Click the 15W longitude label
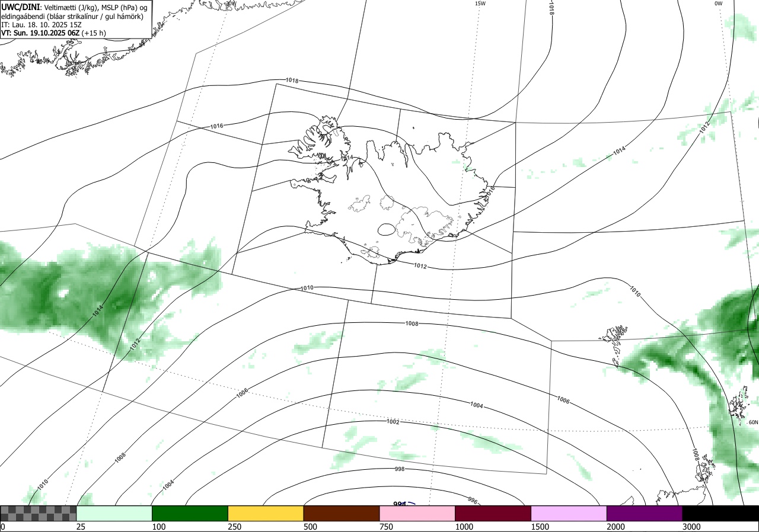 coord(480,4)
